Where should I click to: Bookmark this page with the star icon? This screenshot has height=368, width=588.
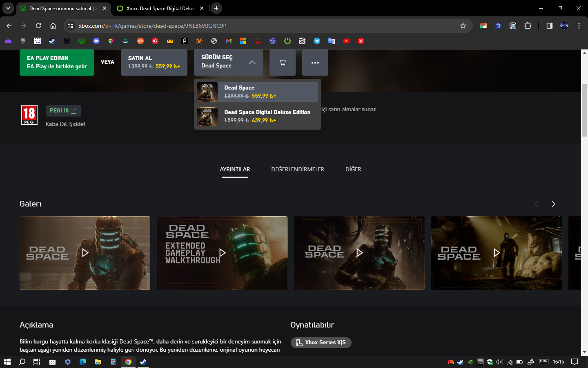[463, 26]
